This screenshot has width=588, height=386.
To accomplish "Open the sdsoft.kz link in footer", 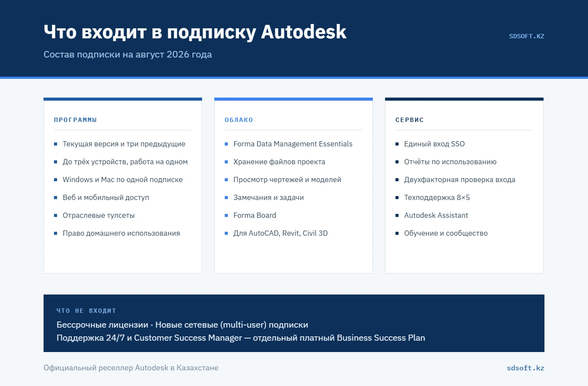I will (526, 368).
